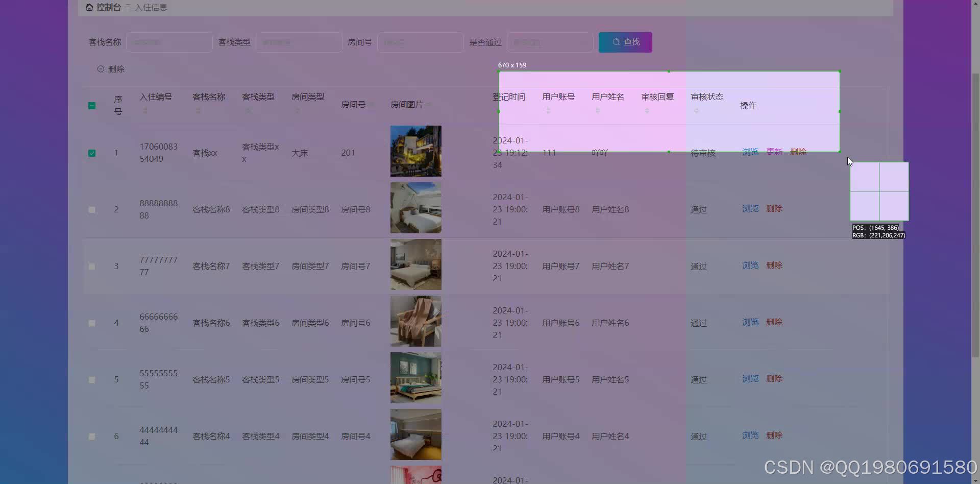Select the 入住信息 breadcrumb entry
The image size is (980, 484).
(x=152, y=7)
